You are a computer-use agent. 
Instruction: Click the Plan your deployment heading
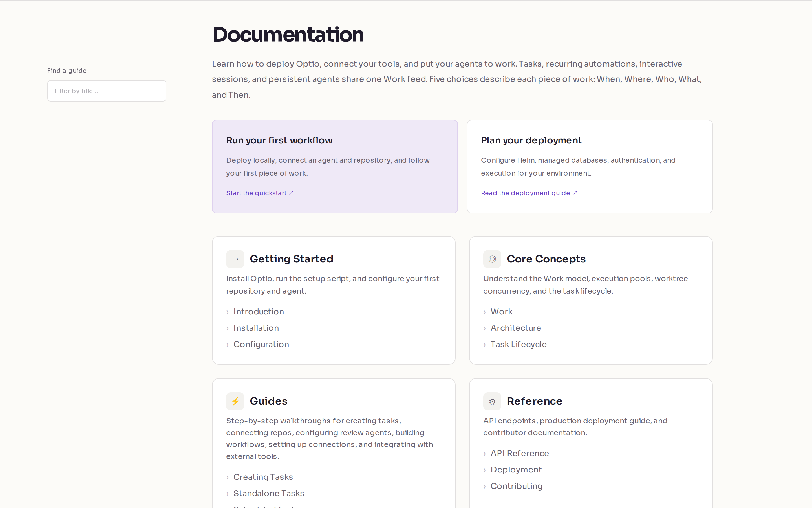pyautogui.click(x=531, y=141)
